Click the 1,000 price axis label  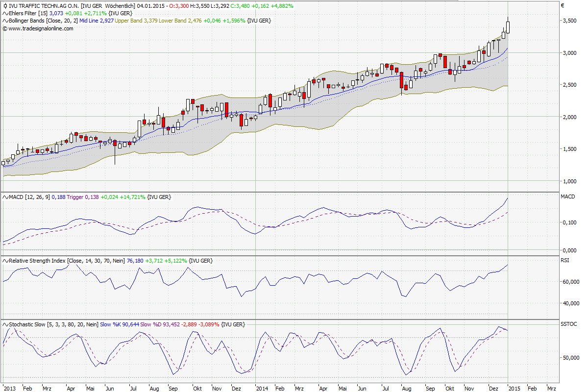569,181
